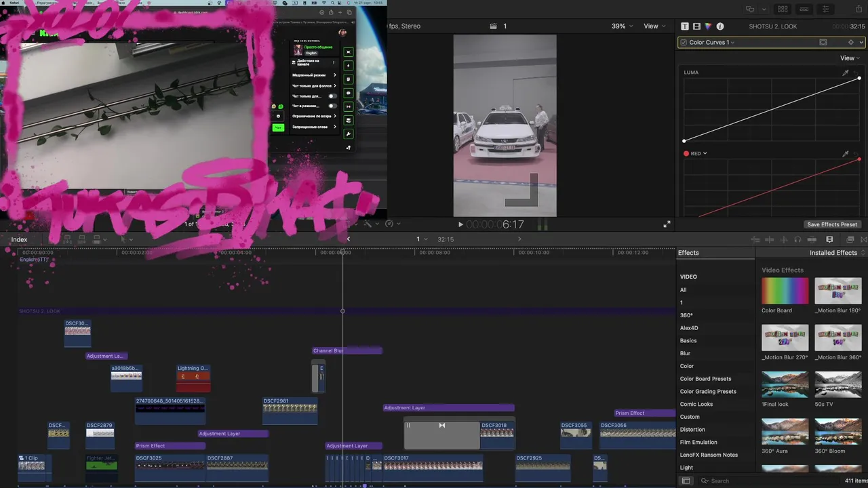Show or hide the browser grid icon
This screenshot has width=868, height=488.
click(x=783, y=9)
